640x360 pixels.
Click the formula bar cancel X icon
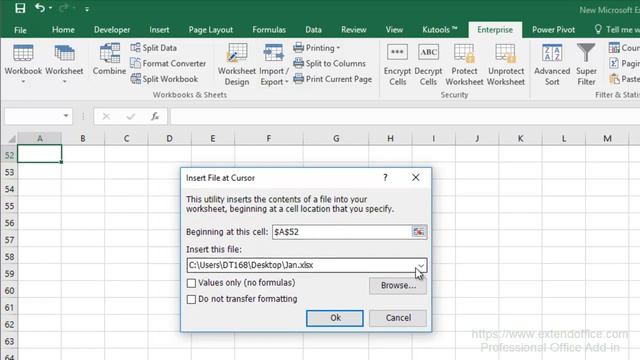click(x=106, y=116)
